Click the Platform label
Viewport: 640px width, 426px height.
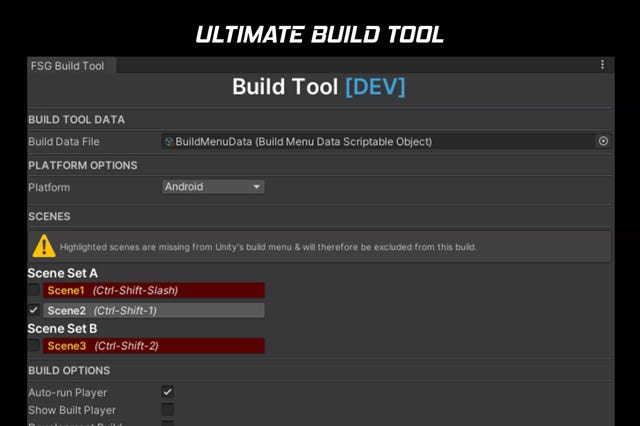49,187
